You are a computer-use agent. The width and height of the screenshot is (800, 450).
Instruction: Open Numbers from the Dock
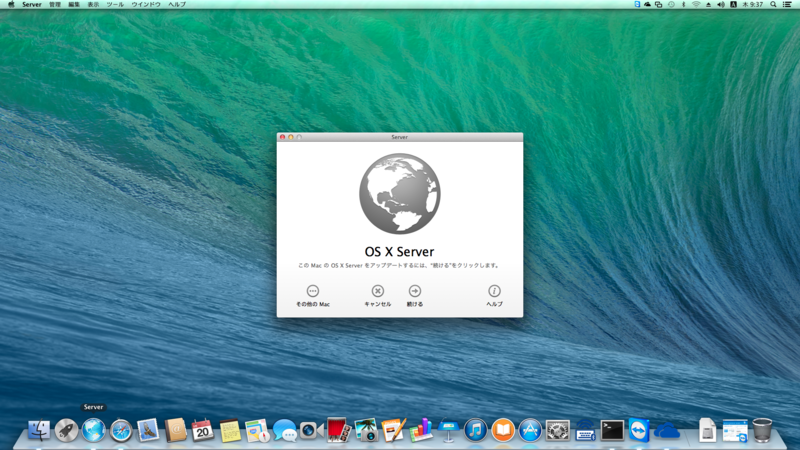pyautogui.click(x=420, y=430)
